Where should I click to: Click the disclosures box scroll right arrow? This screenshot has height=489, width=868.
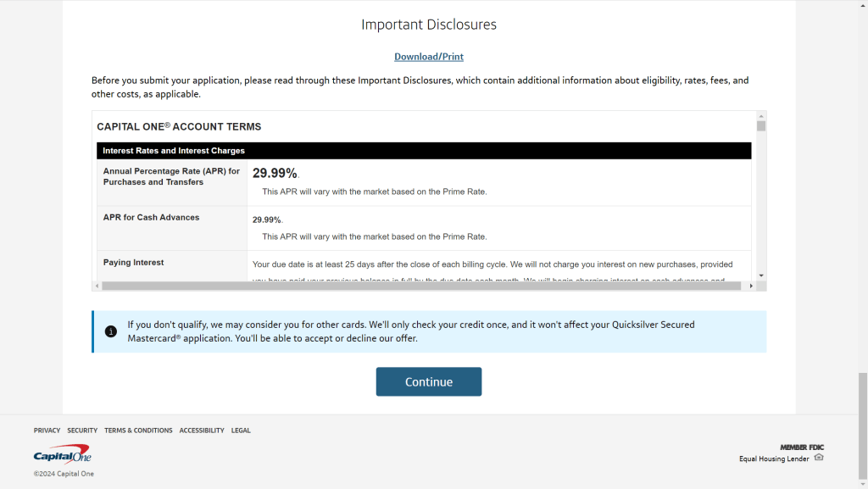coord(751,286)
